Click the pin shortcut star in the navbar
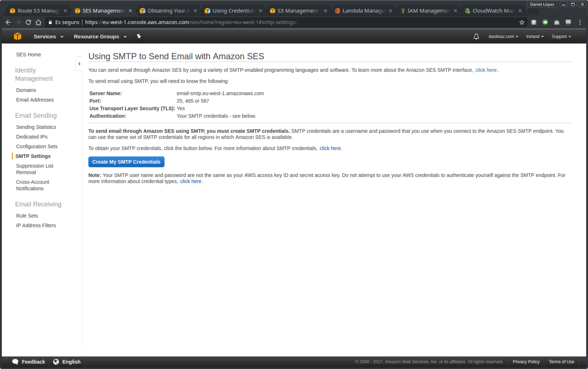The height and width of the screenshot is (369, 588). 139,36
